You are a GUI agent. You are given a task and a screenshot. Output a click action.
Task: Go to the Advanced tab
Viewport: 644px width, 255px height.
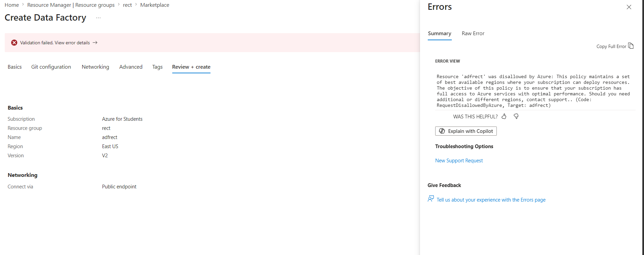pyautogui.click(x=131, y=67)
